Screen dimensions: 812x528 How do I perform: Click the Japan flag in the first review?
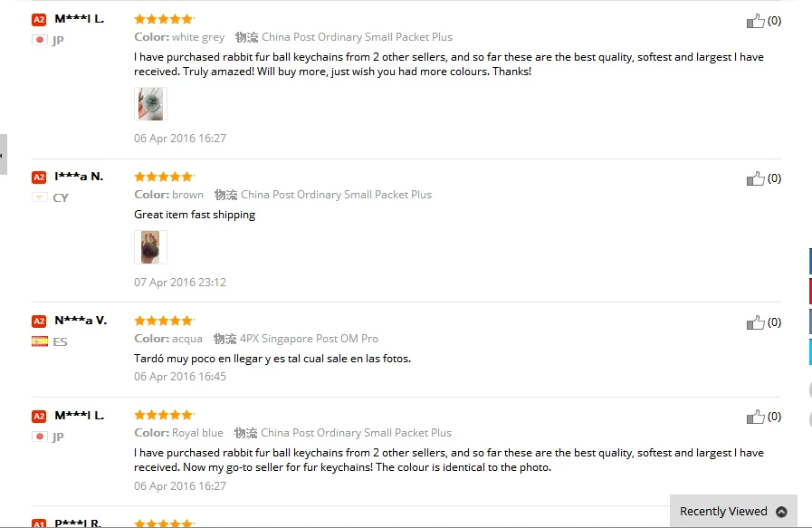(x=40, y=40)
